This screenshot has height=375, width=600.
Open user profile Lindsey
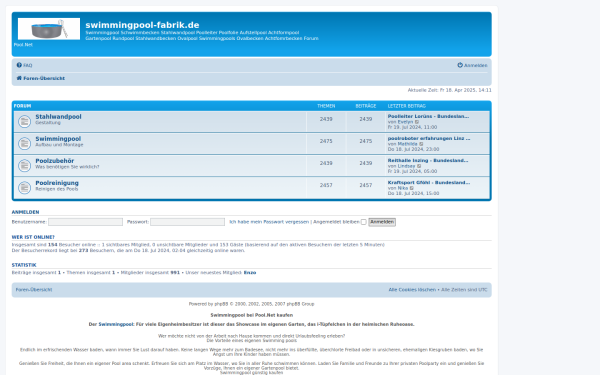pyautogui.click(x=406, y=166)
